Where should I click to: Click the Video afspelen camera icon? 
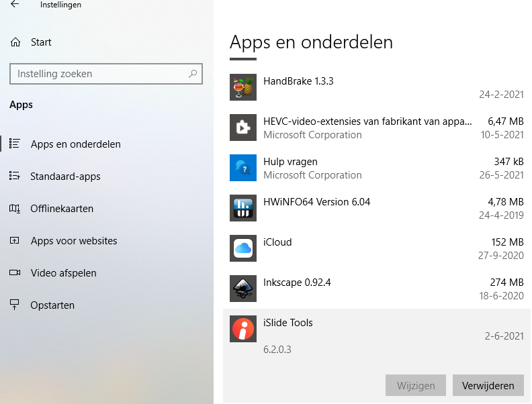click(15, 273)
